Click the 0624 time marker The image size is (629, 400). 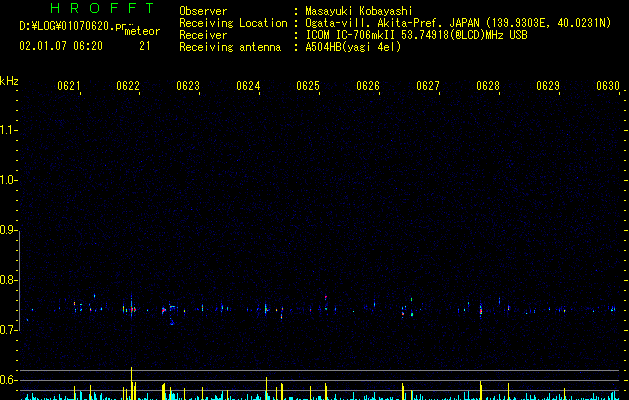coord(248,85)
